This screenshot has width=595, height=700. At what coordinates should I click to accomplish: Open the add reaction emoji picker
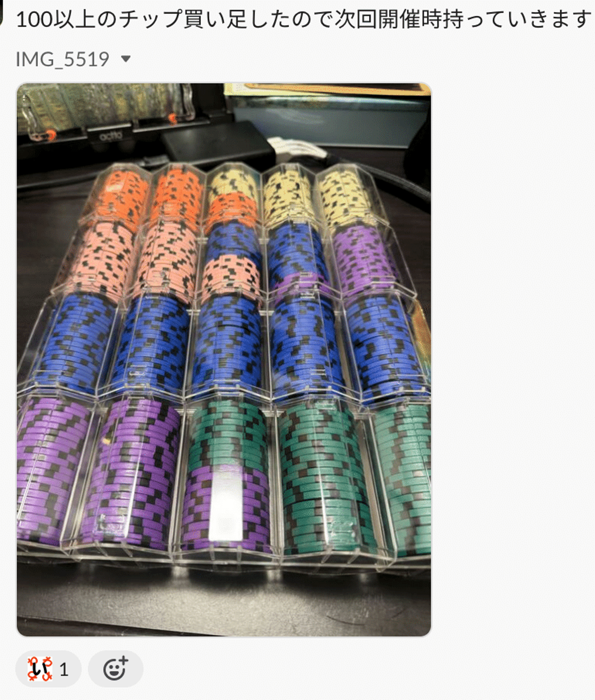coord(116,669)
